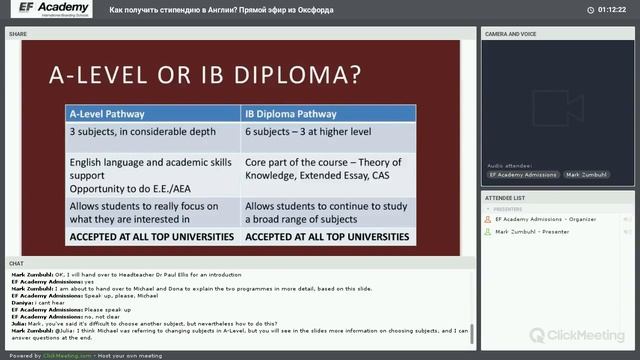This screenshot has width=640, height=360.
Task: Click the IB Diploma Pathway column header
Action: click(328, 114)
